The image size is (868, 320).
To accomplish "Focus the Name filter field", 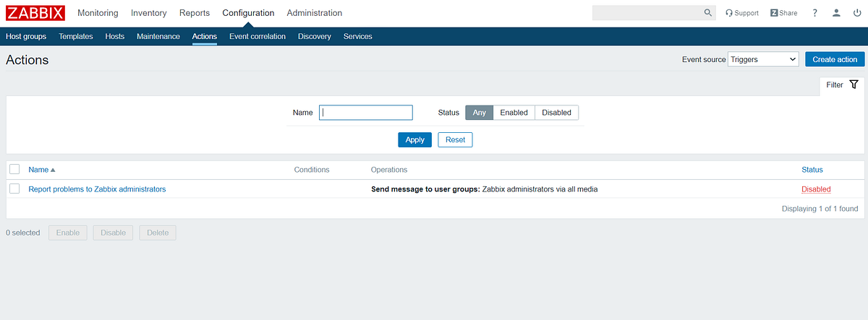I will tap(366, 113).
